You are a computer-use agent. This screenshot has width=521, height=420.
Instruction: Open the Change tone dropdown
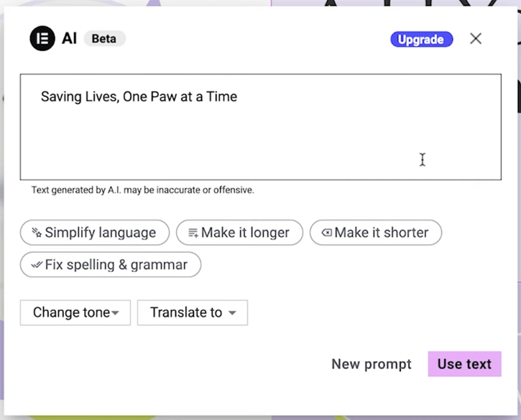[x=75, y=312]
